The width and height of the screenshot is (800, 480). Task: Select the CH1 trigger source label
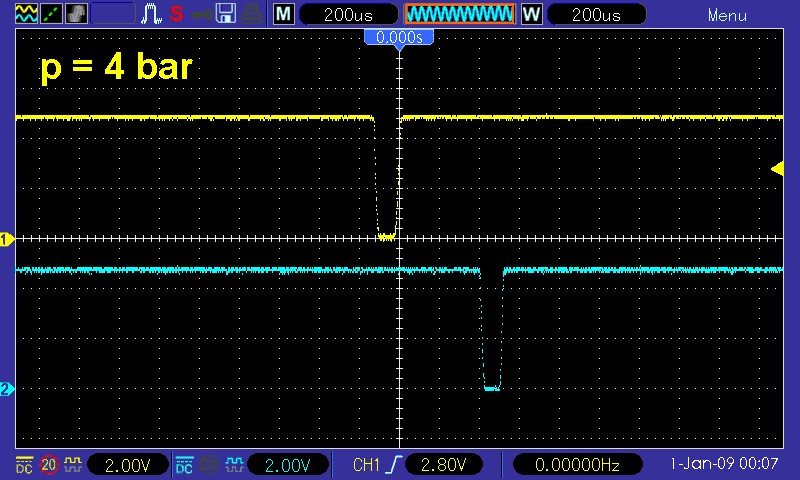(368, 465)
